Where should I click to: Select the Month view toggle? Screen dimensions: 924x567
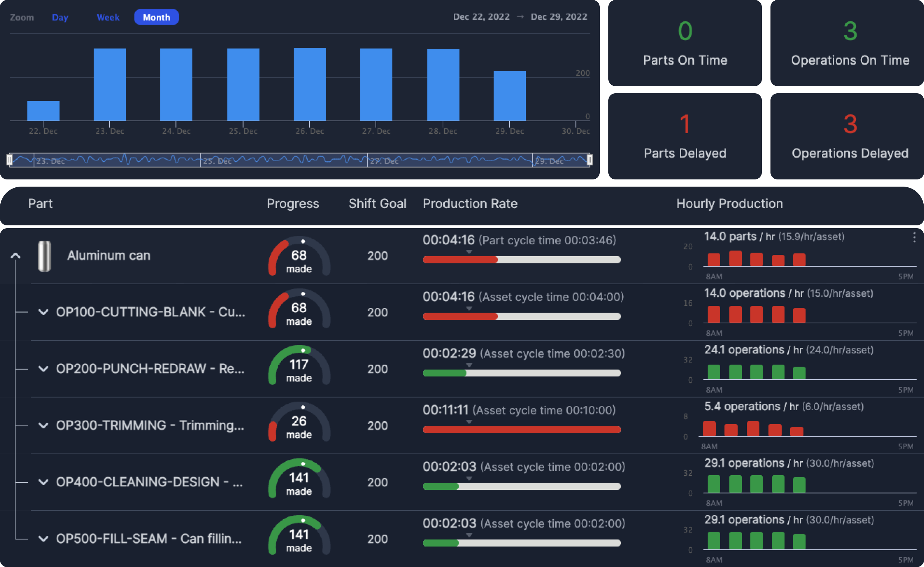(x=156, y=17)
